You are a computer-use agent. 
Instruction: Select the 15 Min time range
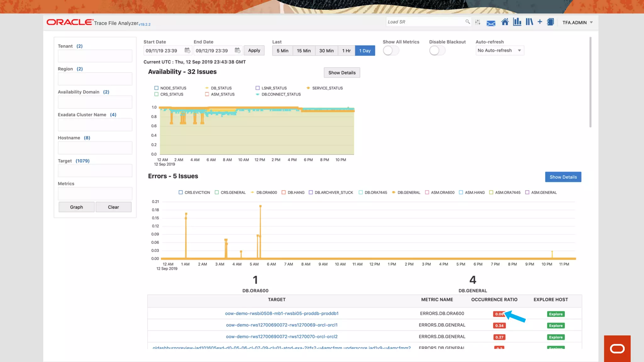tap(303, 51)
